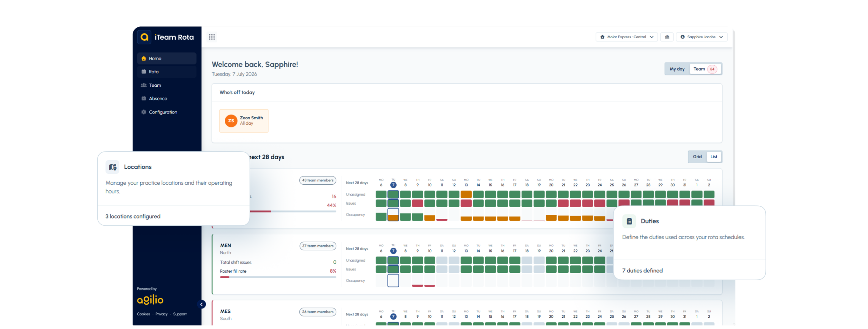Click the iTeam Rota logo icon
This screenshot has height=329, width=868.
coord(144,37)
